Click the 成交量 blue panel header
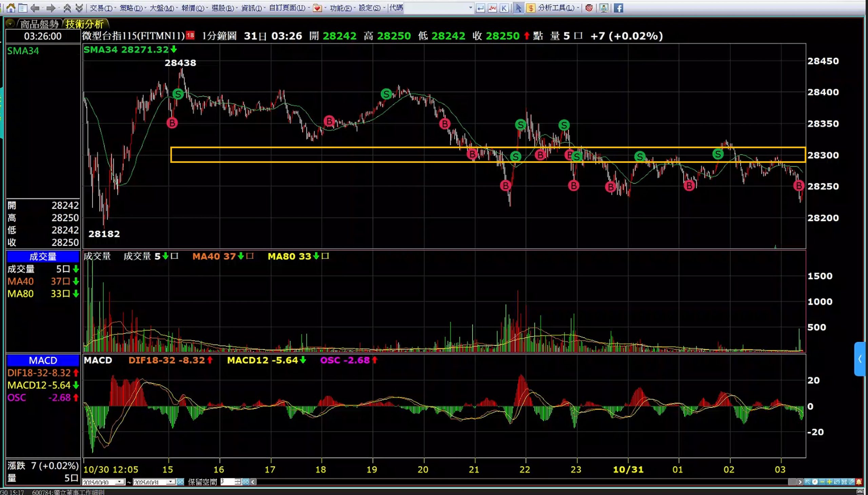The height and width of the screenshot is (495, 868). (43, 257)
